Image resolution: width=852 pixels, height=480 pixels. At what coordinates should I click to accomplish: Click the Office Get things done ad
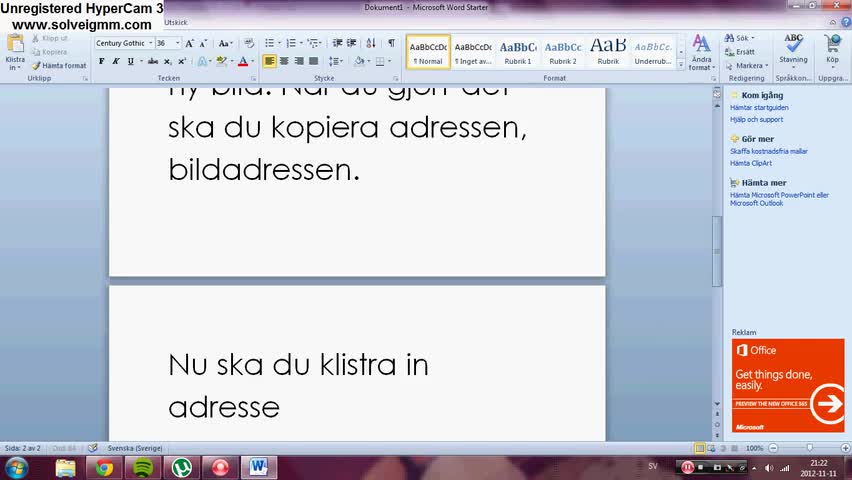(788, 385)
